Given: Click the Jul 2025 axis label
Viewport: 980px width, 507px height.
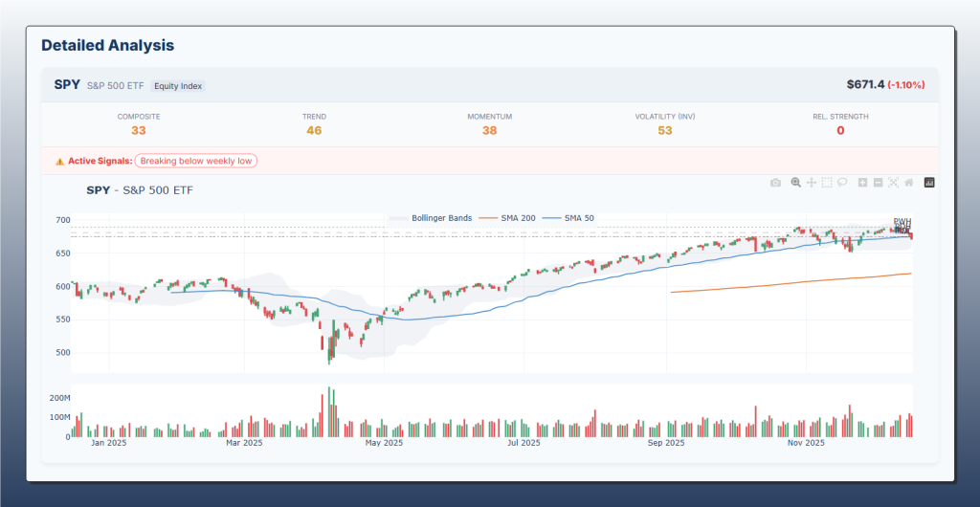Looking at the screenshot, I should [523, 443].
